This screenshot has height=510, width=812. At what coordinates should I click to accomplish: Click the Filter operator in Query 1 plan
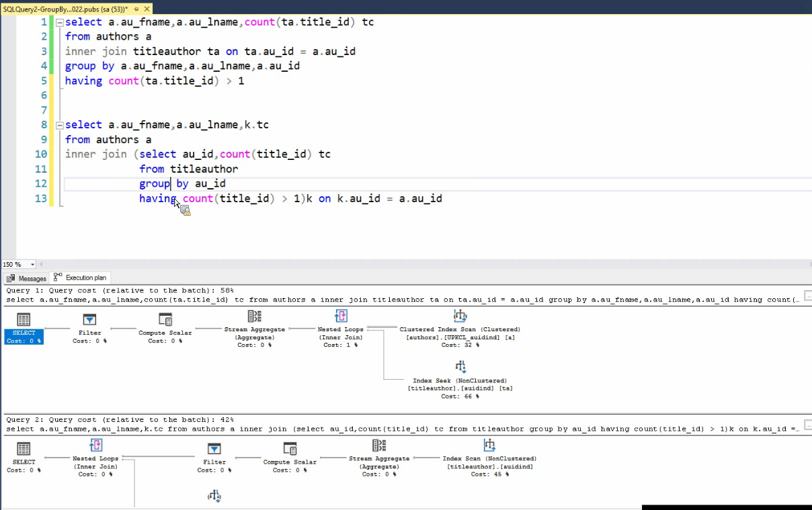click(x=90, y=328)
